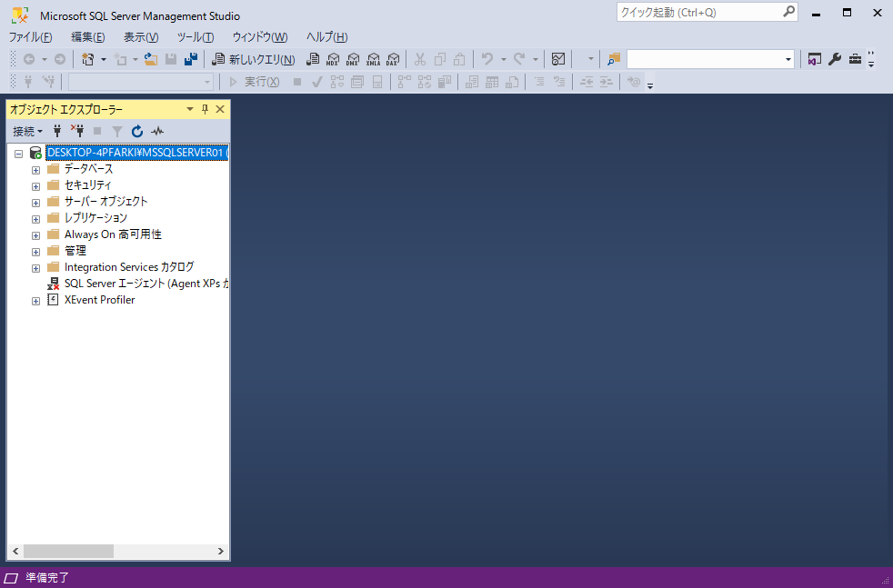This screenshot has width=893, height=588.
Task: Expand the サーバー オブジェクト node
Action: coord(35,203)
